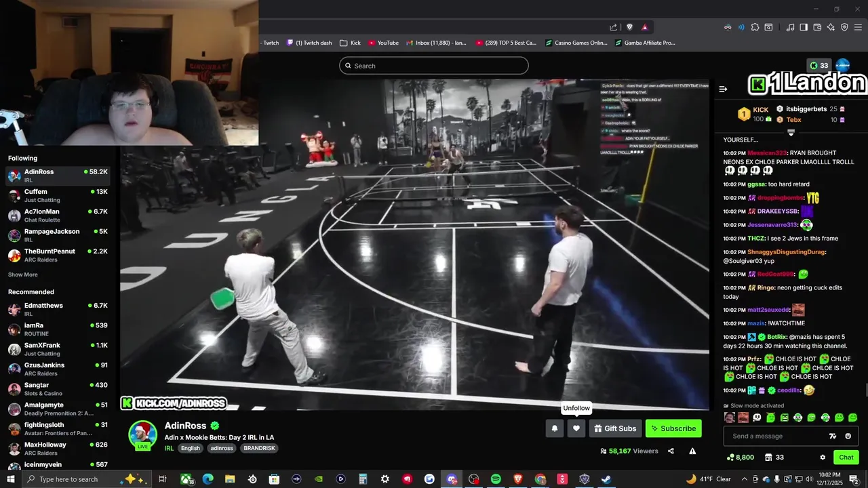Image resolution: width=868 pixels, height=488 pixels.
Task: Show hidden system tray icons chevron
Action: (x=744, y=479)
